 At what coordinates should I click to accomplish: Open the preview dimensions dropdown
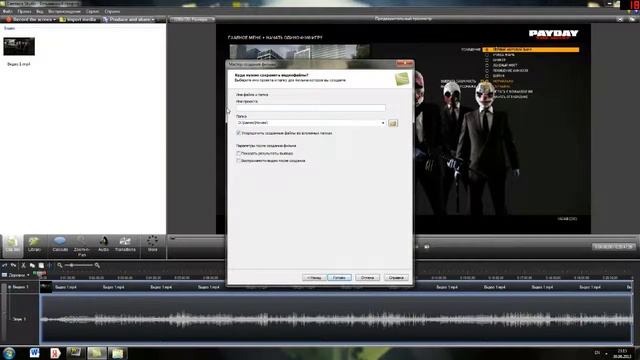click(x=192, y=19)
